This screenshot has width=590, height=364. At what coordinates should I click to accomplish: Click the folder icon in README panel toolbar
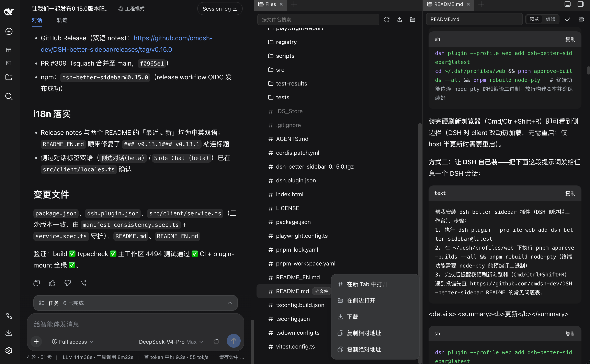581,19
